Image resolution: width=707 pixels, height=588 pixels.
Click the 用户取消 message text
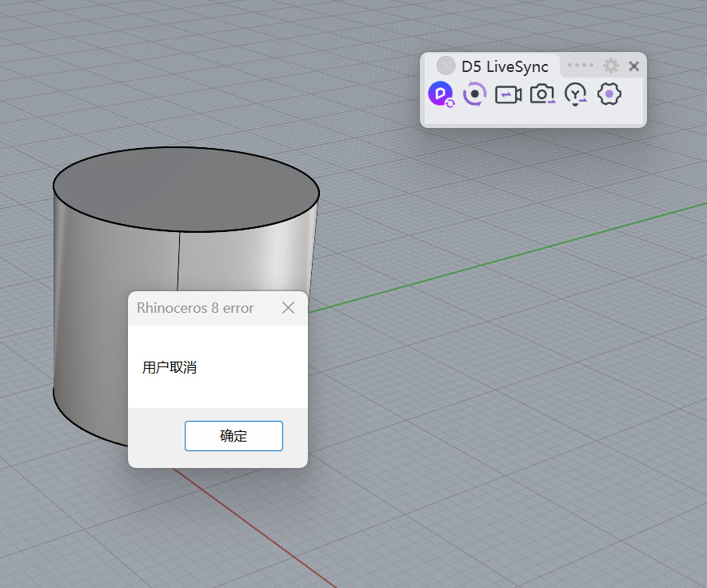coord(170,368)
